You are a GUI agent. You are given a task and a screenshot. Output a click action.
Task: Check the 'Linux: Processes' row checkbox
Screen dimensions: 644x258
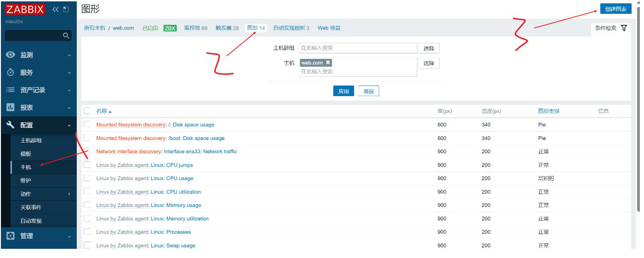[87, 231]
